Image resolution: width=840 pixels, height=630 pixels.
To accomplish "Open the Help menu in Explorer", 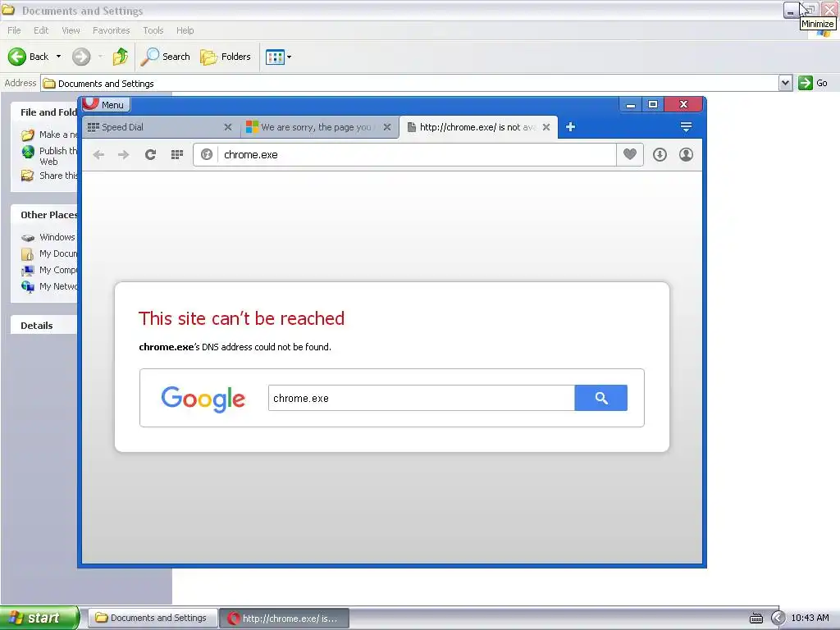I will pos(185,30).
